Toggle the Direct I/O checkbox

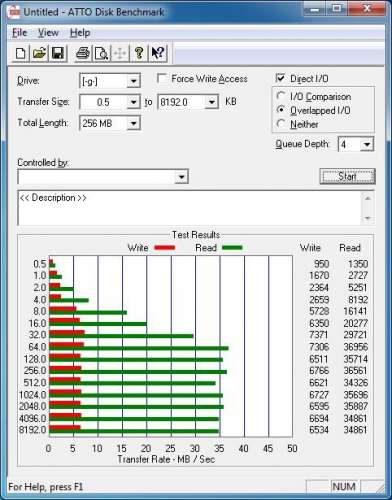(x=281, y=78)
